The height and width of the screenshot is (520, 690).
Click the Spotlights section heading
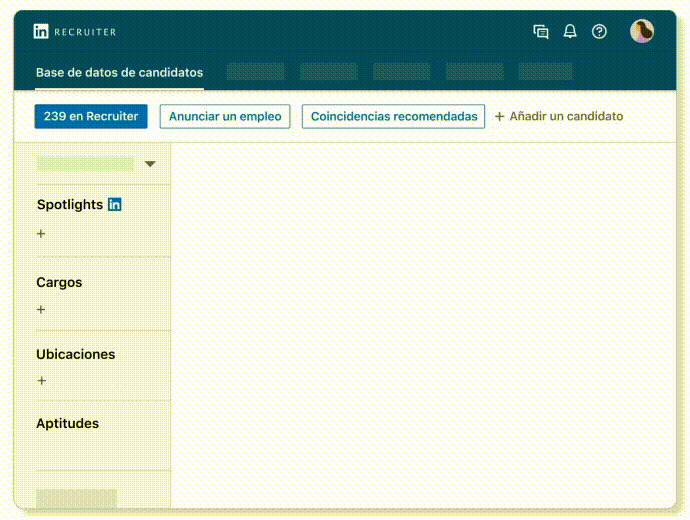70,205
